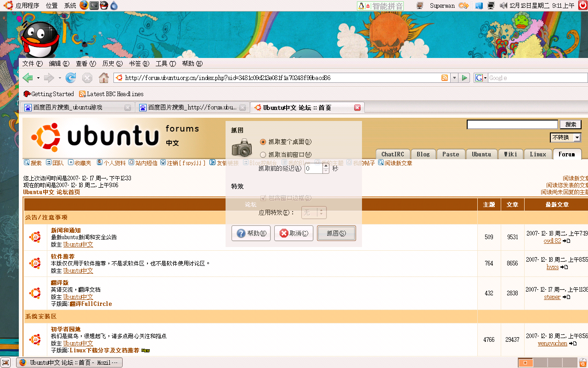Image resolution: width=588 pixels, height=368 pixels.
Task: Open the forward button history dropdown arrow
Action: [x=60, y=78]
